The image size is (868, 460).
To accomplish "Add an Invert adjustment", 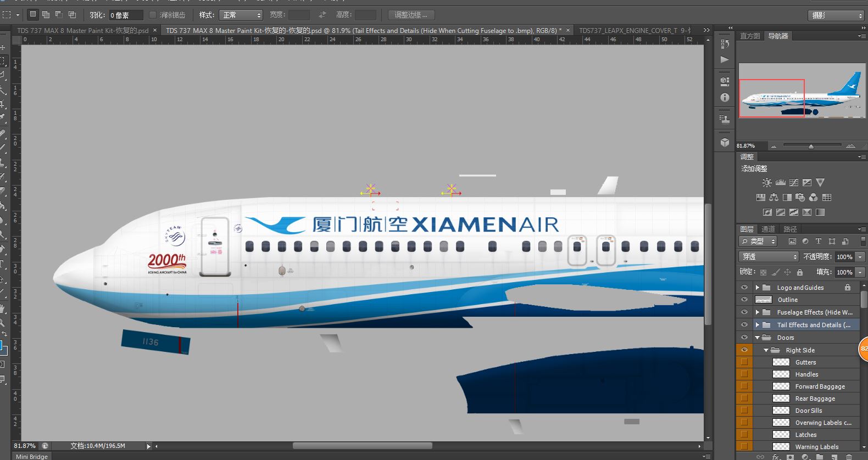I will 767,212.
